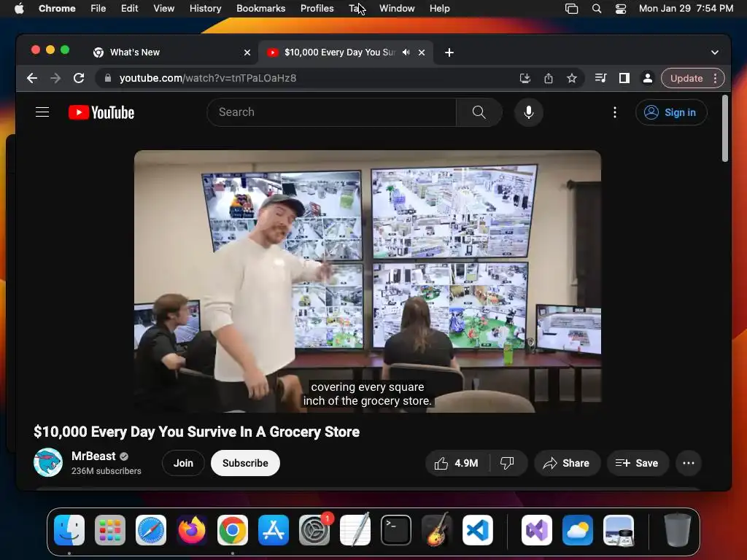Click the Join button

[183, 463]
